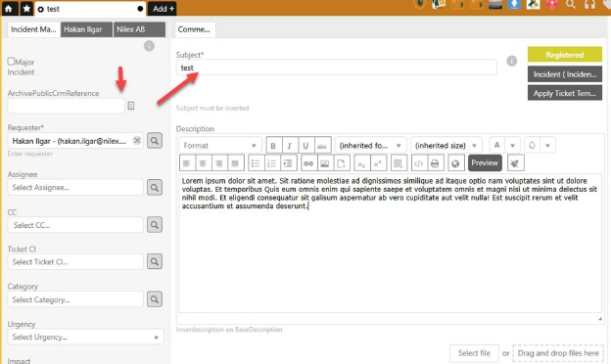
Task: Apply bold formatting in Description toolbar
Action: point(273,146)
